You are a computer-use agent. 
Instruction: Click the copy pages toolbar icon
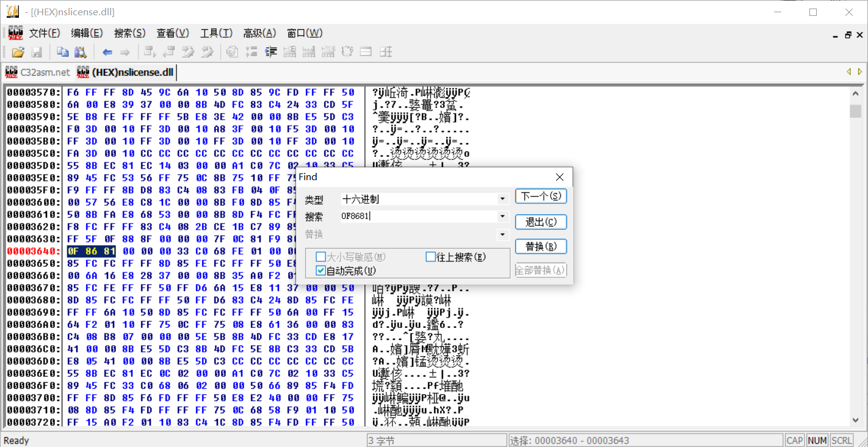[x=62, y=52]
